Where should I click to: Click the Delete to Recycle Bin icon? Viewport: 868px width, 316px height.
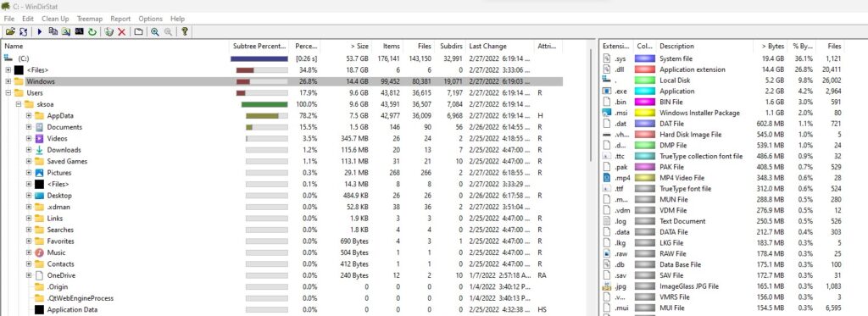tap(109, 31)
